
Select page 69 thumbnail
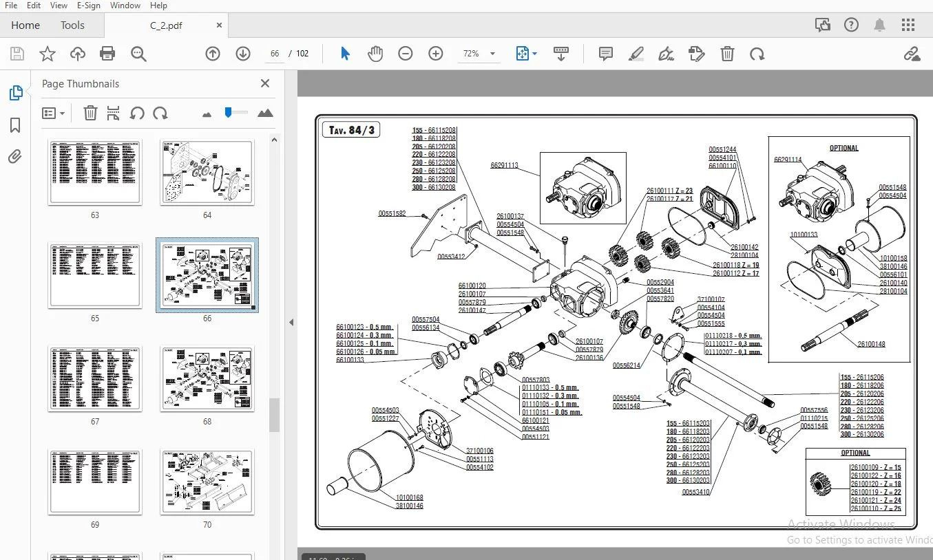coord(95,482)
